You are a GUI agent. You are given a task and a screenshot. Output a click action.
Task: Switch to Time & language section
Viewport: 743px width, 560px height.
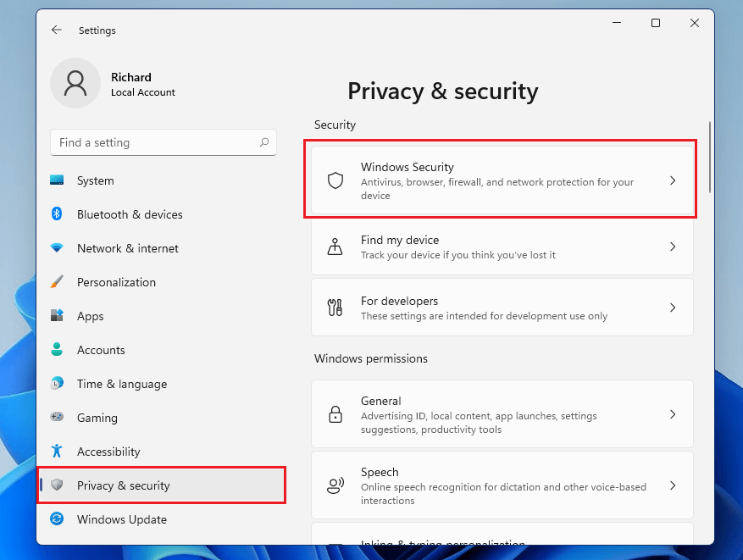121,384
